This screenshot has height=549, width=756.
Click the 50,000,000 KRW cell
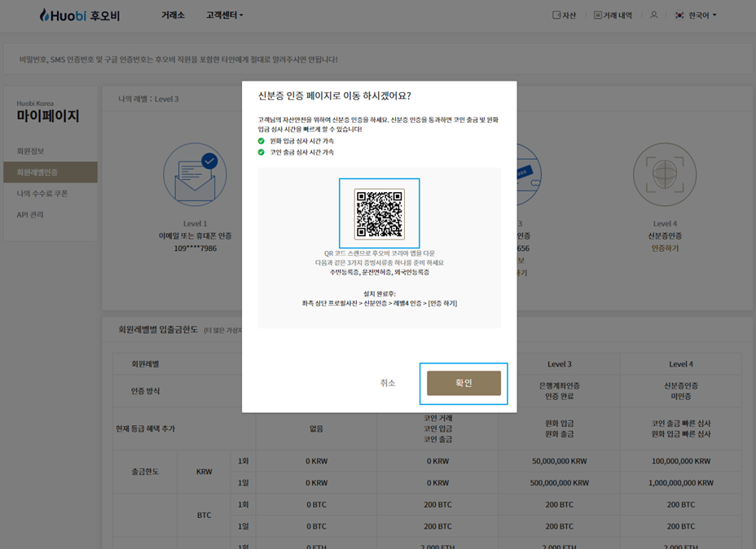[x=560, y=461]
